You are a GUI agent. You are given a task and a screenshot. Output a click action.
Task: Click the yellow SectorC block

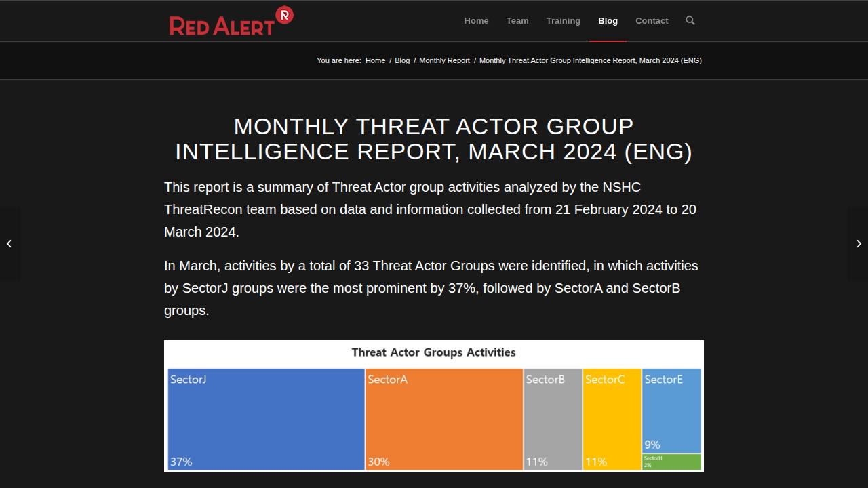point(612,419)
